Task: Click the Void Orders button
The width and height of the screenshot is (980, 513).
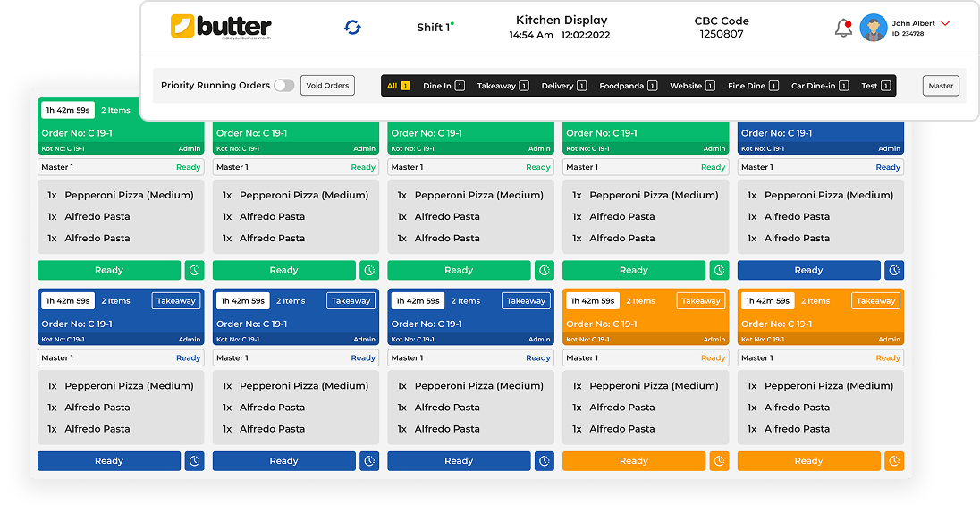Action: coord(327,86)
